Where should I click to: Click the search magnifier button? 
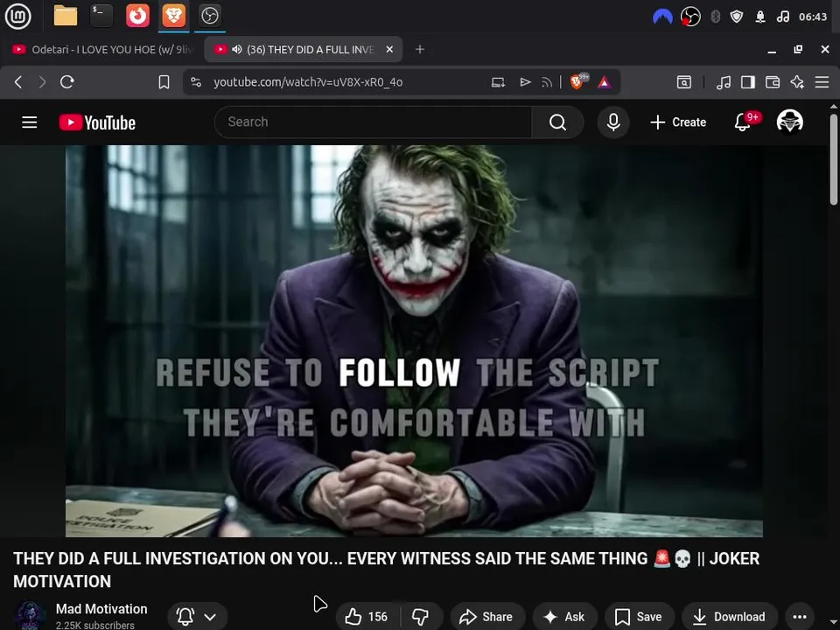557,122
